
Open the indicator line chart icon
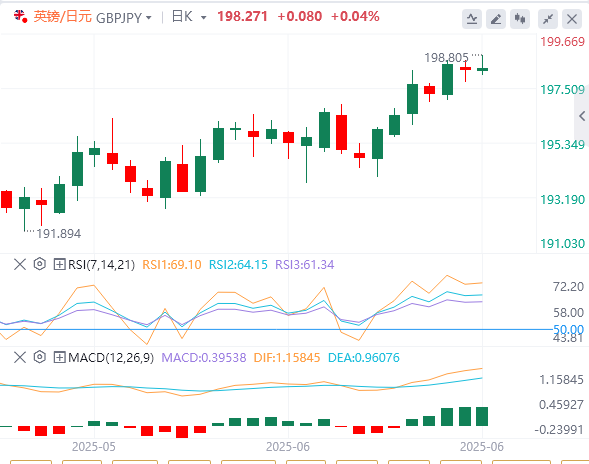(x=472, y=19)
